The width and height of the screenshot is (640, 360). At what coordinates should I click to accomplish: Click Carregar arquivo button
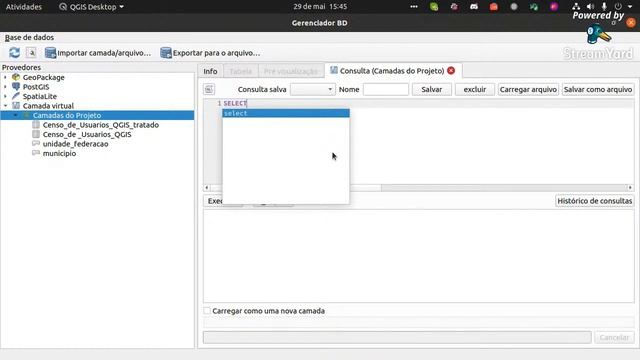[528, 89]
